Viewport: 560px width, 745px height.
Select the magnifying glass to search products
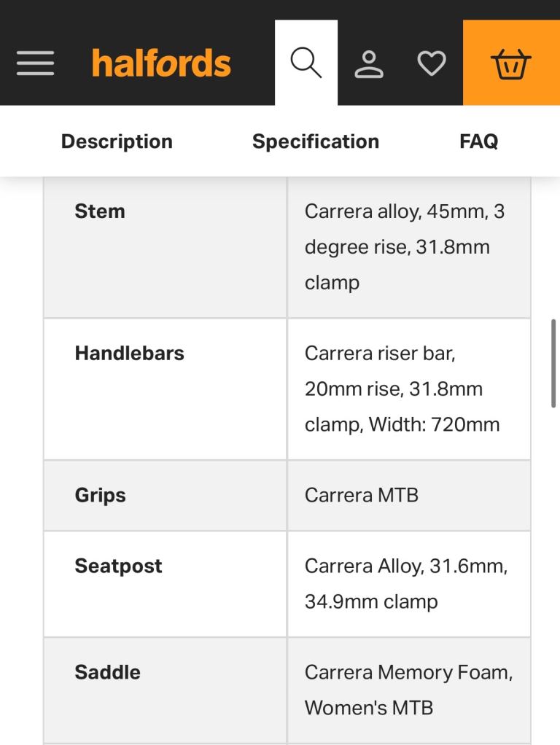306,62
